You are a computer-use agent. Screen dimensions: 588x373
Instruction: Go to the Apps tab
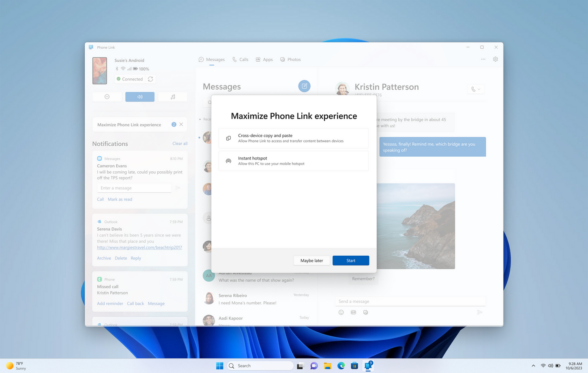(264, 60)
